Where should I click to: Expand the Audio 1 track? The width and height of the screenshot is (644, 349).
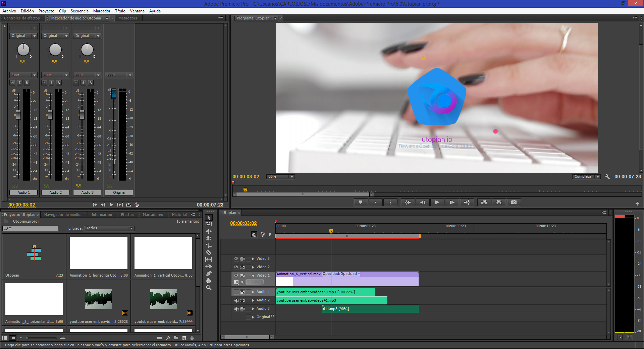253,292
